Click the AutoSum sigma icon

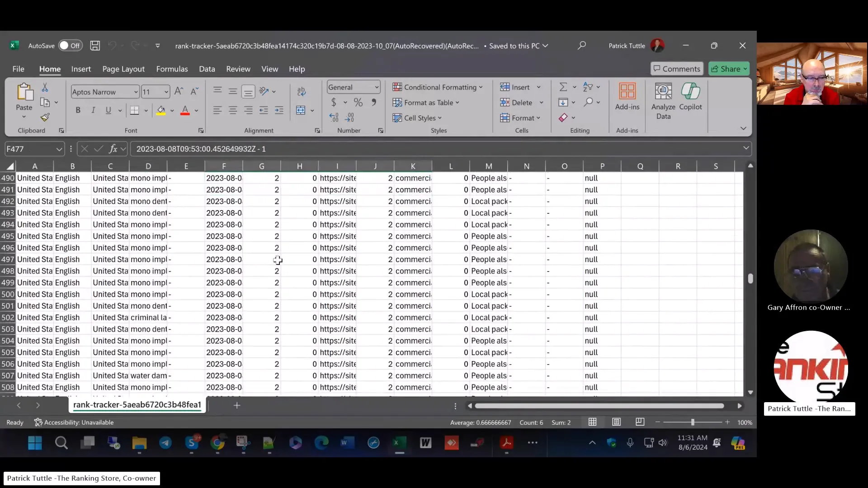click(563, 87)
